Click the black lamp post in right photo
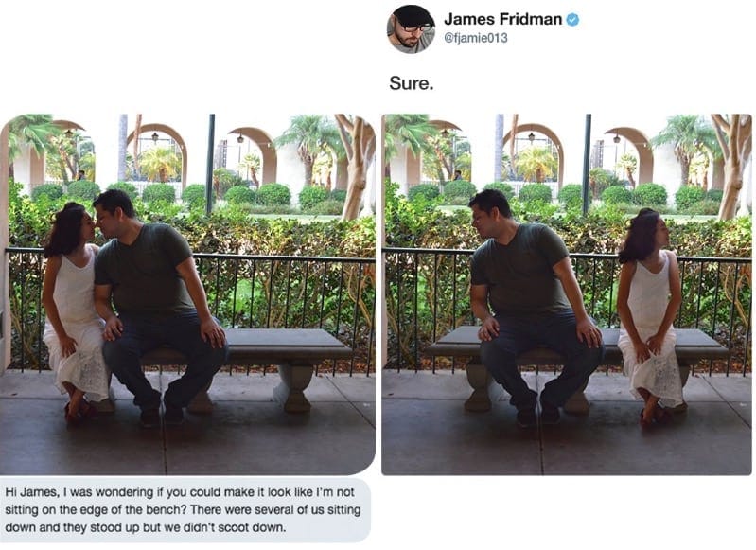 587,165
